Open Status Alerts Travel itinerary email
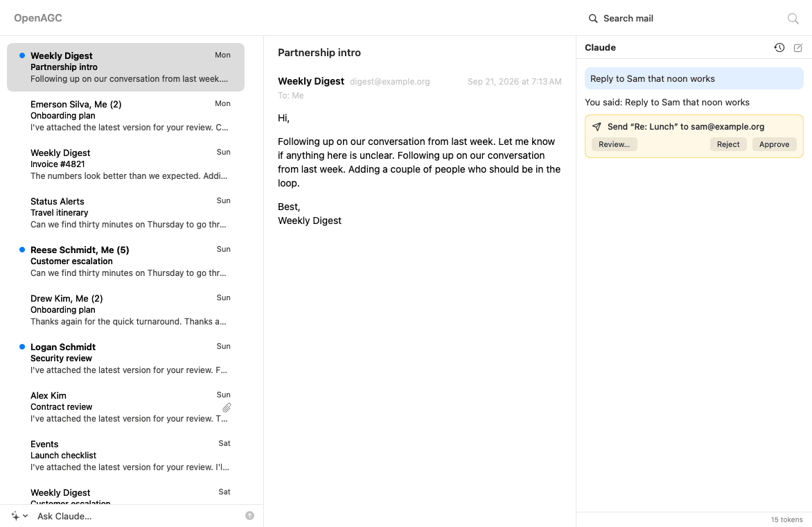 126,213
